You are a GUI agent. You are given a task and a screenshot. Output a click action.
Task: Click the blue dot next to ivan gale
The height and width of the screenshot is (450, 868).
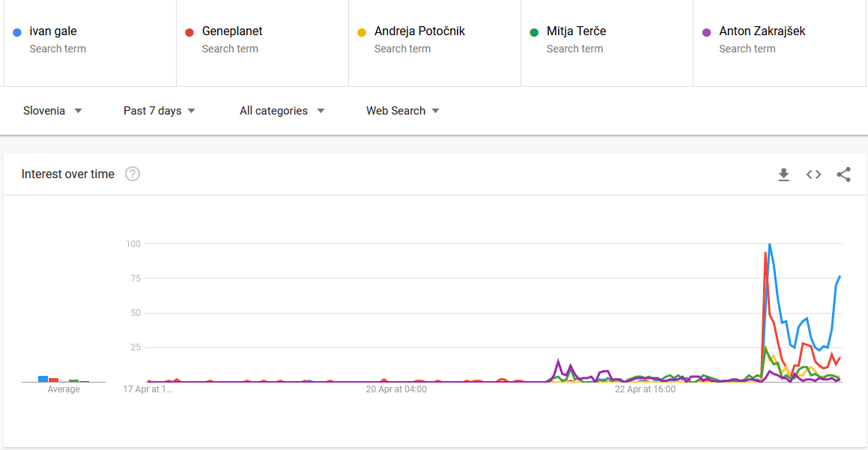(x=17, y=32)
